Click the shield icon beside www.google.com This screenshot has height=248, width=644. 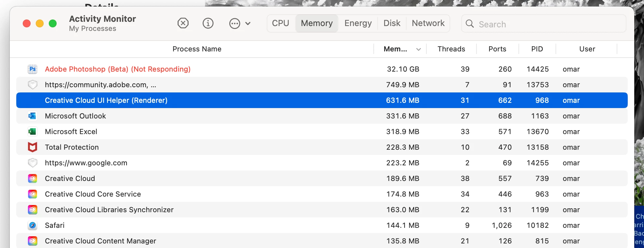[33, 163]
